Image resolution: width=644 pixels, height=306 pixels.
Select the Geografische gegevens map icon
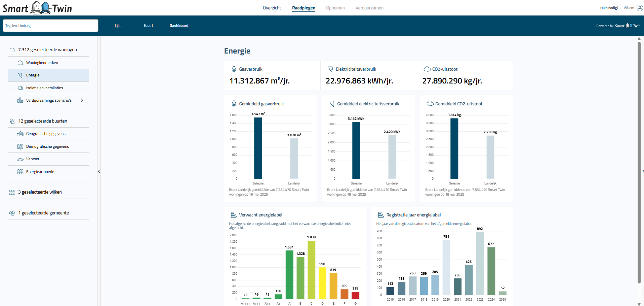point(20,134)
